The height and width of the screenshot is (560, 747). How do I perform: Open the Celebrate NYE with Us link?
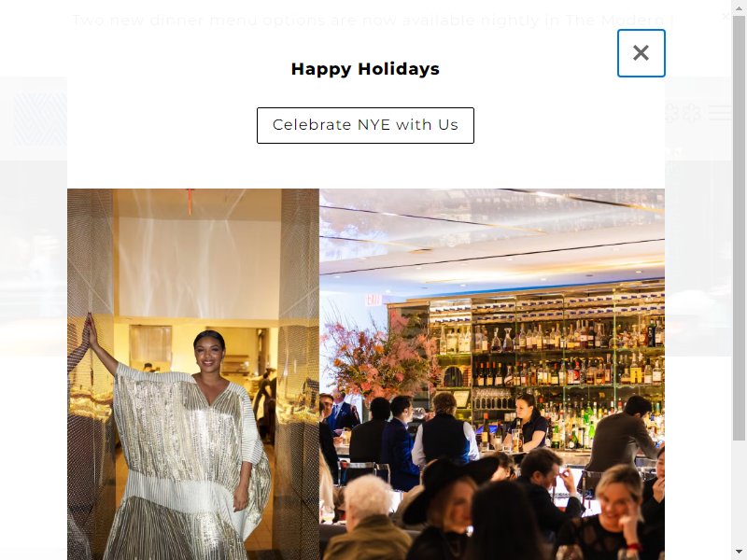tap(365, 125)
